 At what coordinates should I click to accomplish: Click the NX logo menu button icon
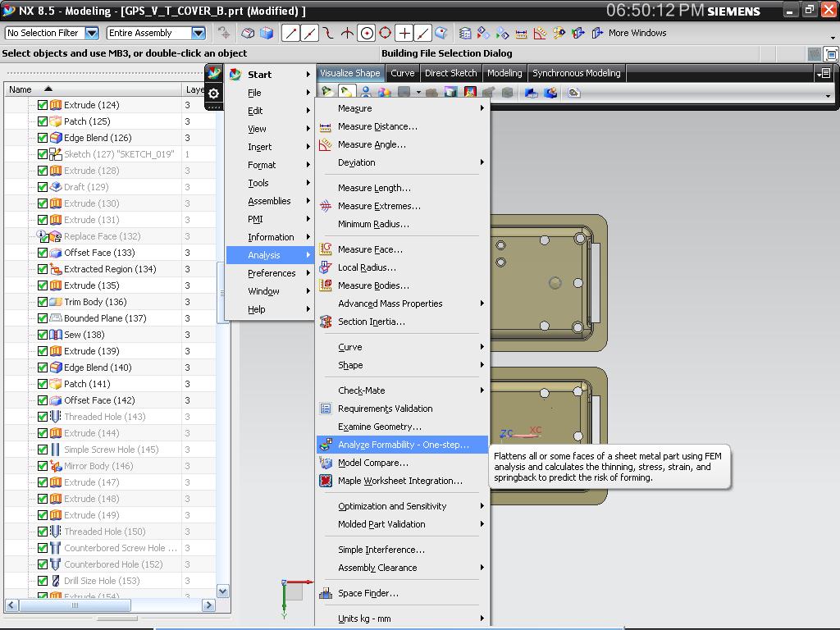click(214, 73)
